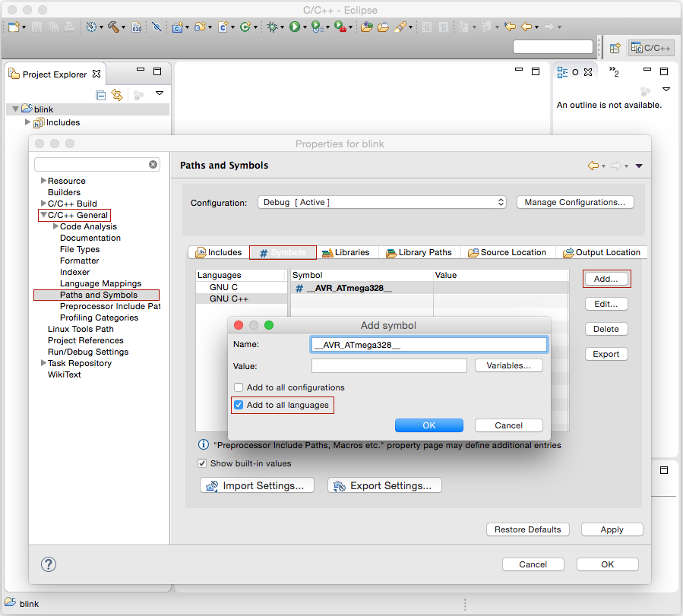Click the Debug bug icon in toolbar

click(x=272, y=27)
